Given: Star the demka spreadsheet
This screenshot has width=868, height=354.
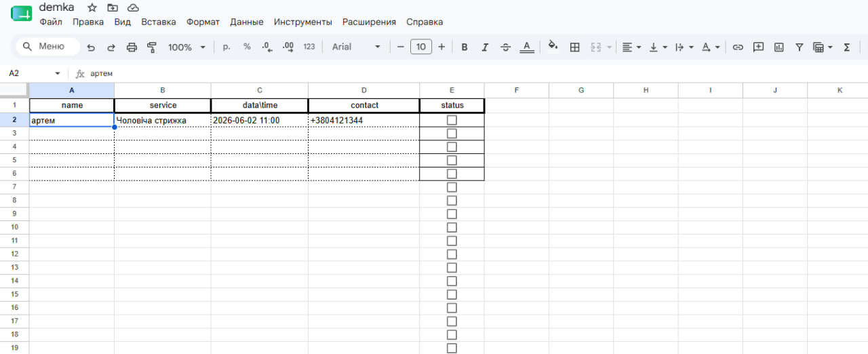Looking at the screenshot, I should tap(92, 7).
